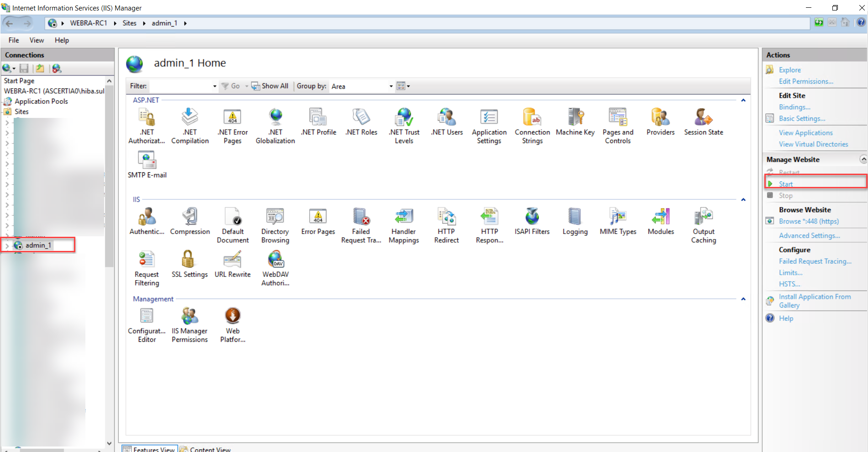Collapse the ASP.NET group section
This screenshot has height=452, width=868.
click(743, 100)
